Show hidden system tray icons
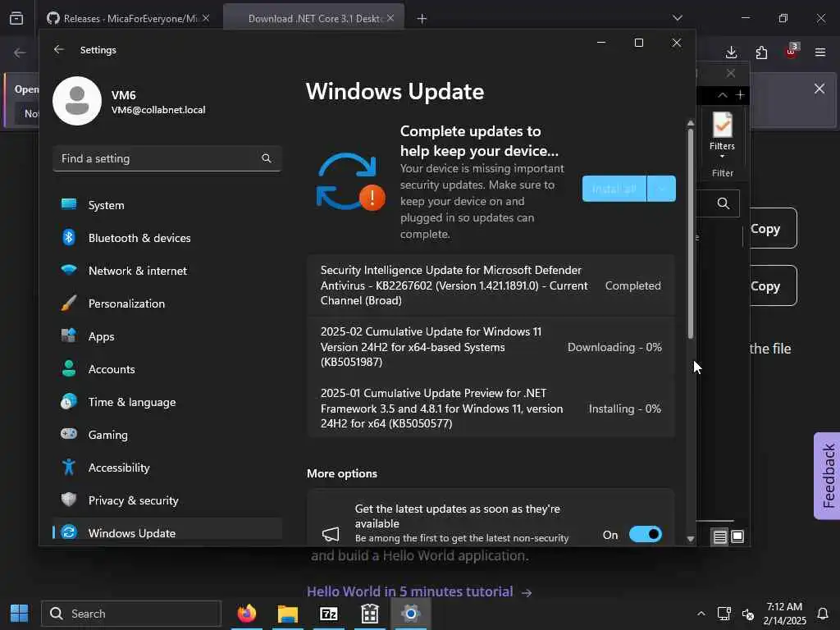The image size is (840, 630). [701, 614]
